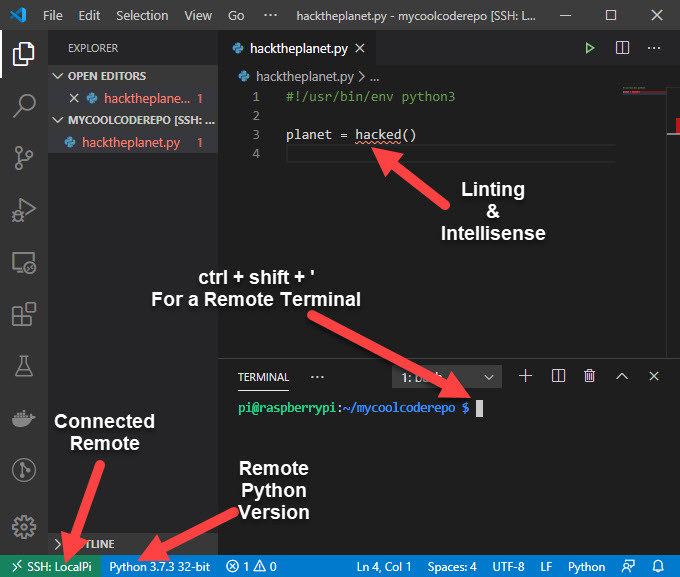Open editor More Actions ellipsis

click(654, 48)
